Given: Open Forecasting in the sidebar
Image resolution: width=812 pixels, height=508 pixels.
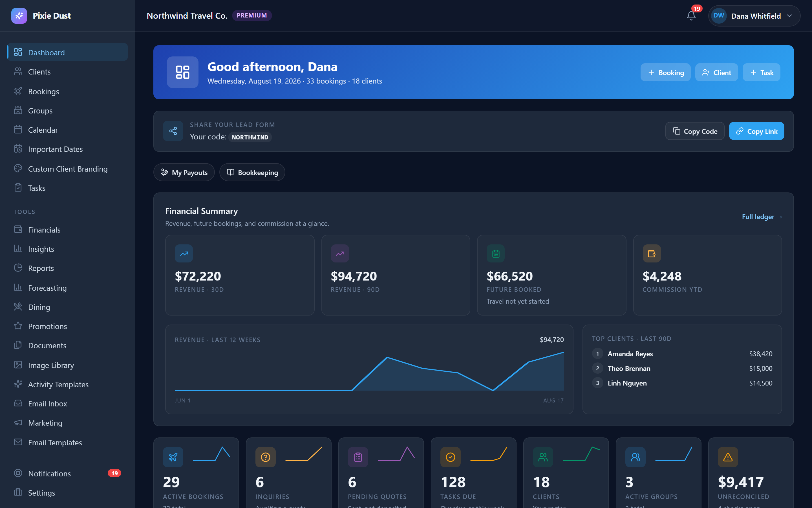Looking at the screenshot, I should click(x=67, y=288).
